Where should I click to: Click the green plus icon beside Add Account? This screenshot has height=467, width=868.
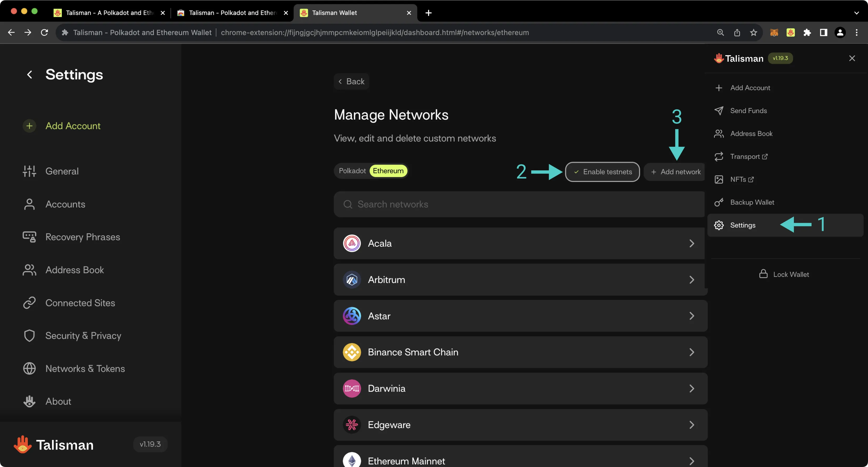(x=29, y=126)
